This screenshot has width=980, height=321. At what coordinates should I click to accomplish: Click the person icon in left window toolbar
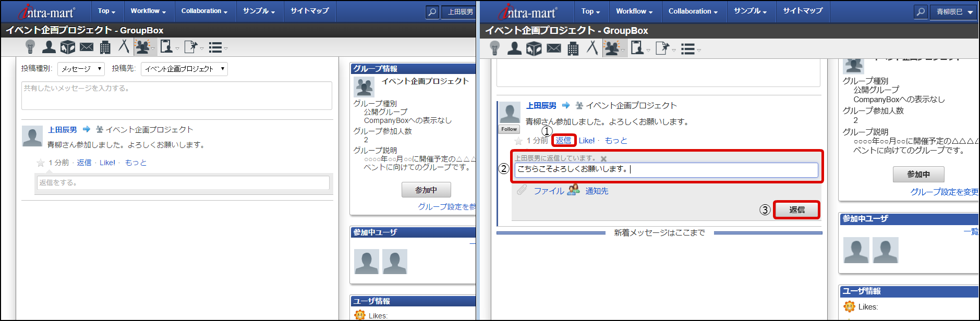click(x=49, y=47)
